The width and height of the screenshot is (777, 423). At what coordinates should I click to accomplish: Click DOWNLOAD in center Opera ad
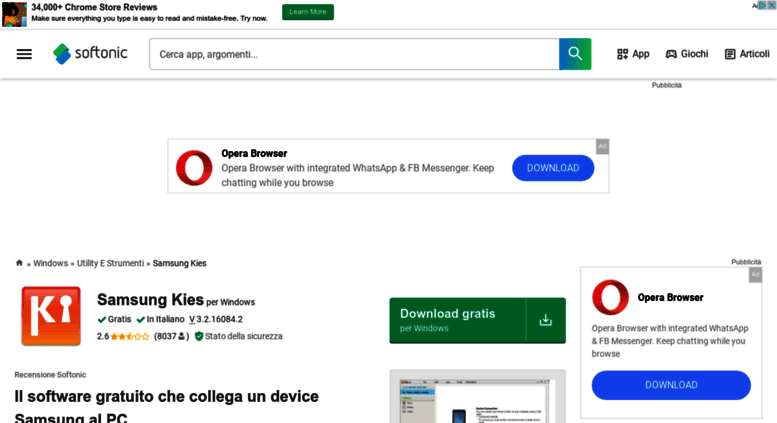(x=553, y=168)
